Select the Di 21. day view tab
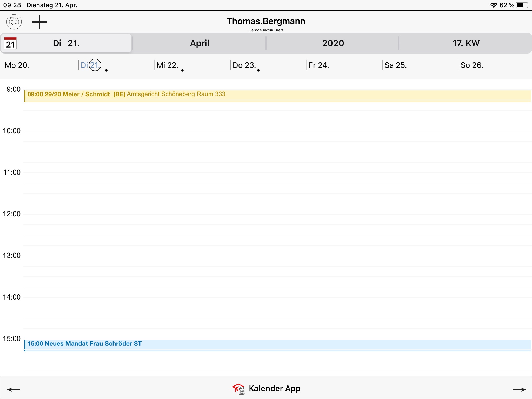532x399 pixels. pyautogui.click(x=66, y=43)
